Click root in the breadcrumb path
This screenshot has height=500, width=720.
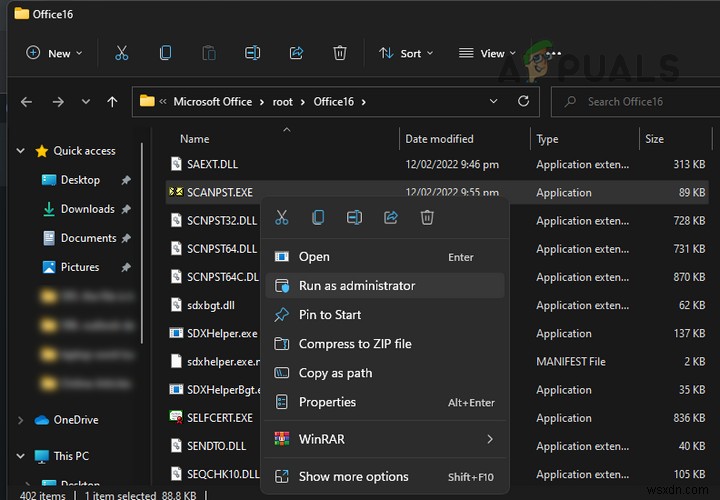point(282,101)
